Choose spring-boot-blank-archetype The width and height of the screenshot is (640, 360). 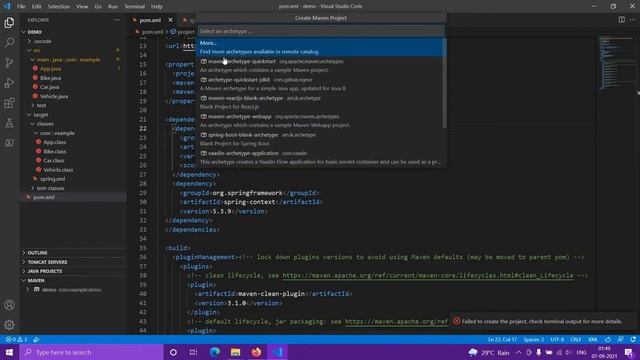(320, 139)
